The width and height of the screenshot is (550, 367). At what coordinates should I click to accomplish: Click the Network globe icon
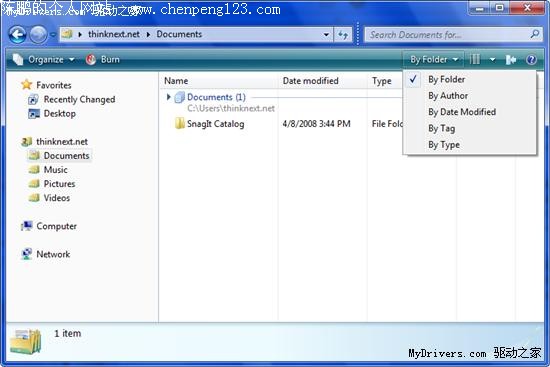pyautogui.click(x=27, y=254)
